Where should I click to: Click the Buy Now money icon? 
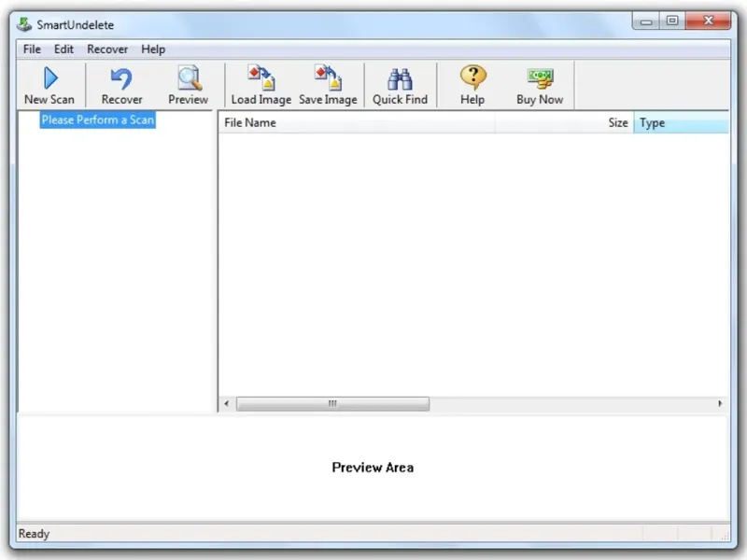click(x=540, y=86)
